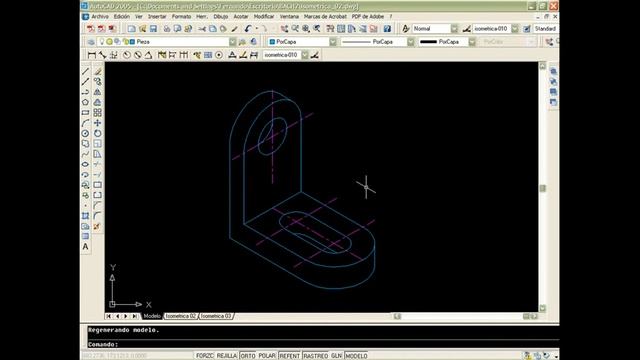640x360 pixels.
Task: Open the Modificar menu
Action: tap(264, 17)
